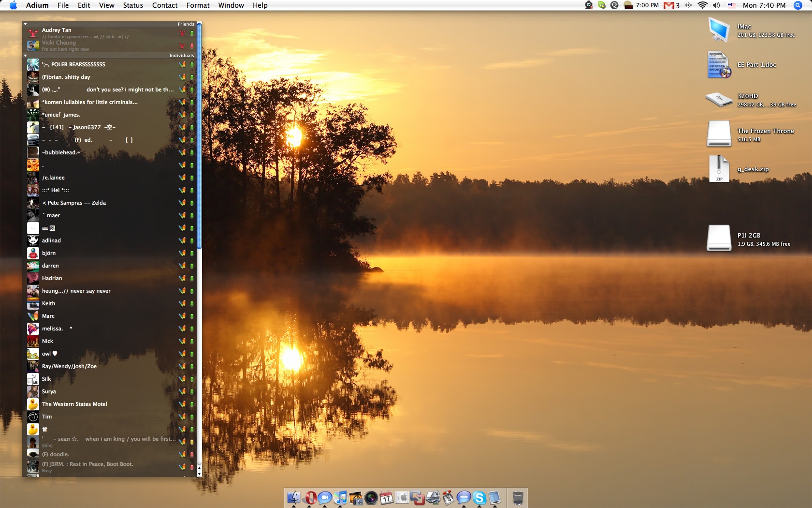Screen dimensions: 812x508
Task: Open iChat from the Dock
Action: pos(325,497)
